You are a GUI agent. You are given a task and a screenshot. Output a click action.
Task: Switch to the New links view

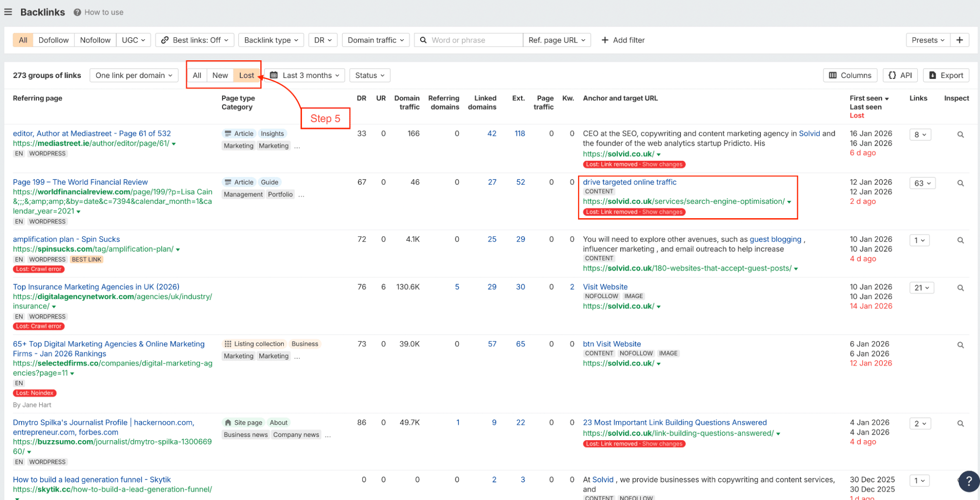click(220, 75)
